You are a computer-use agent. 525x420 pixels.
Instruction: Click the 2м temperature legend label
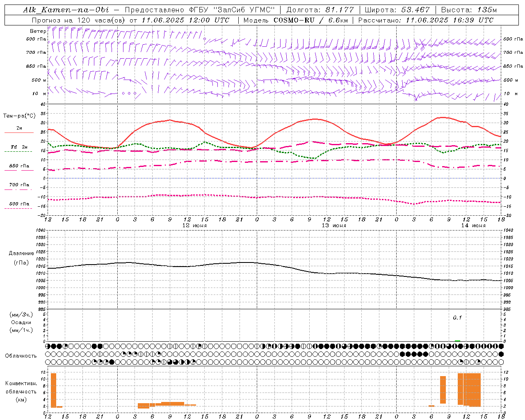(x=19, y=128)
